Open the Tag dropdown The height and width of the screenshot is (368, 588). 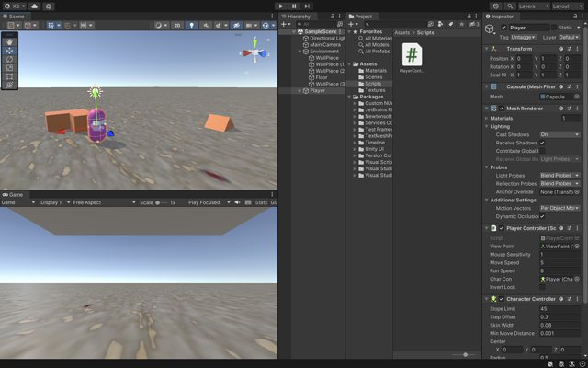(x=523, y=37)
